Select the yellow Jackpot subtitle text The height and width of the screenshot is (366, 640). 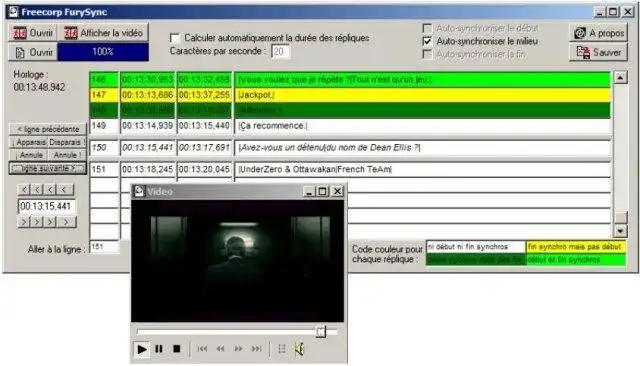pyautogui.click(x=422, y=95)
